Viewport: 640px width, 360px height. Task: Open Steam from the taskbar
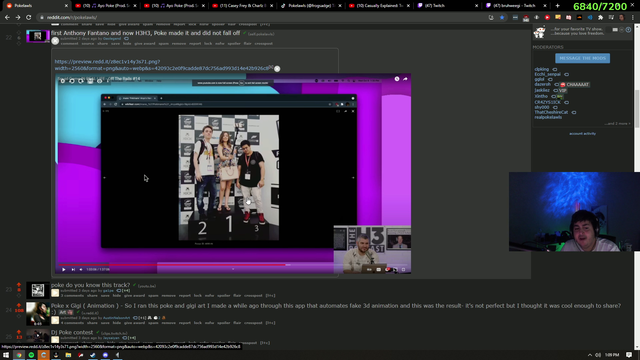(93, 355)
